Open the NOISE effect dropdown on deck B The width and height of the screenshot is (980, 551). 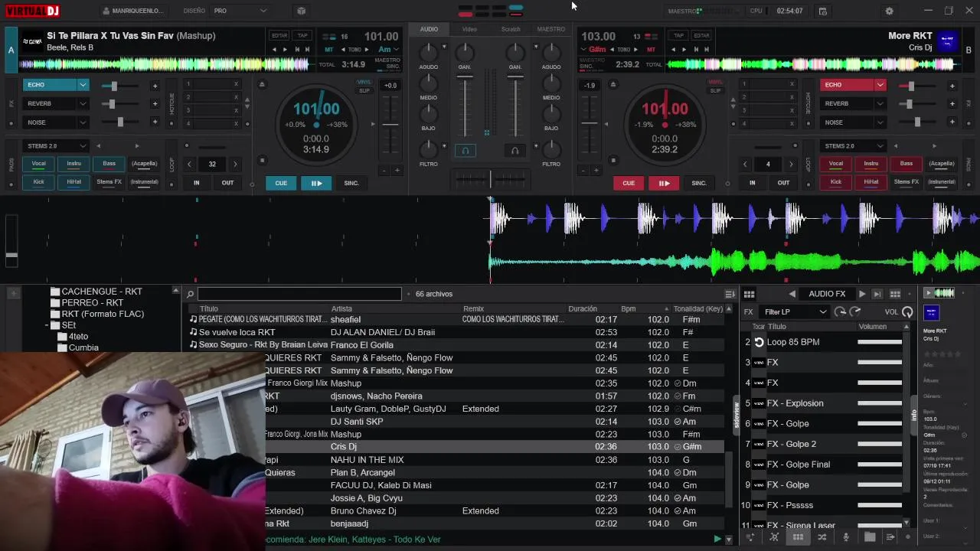[880, 122]
